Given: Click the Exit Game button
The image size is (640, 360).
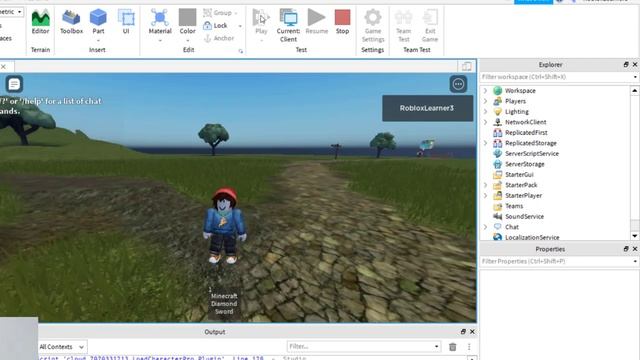Looking at the screenshot, I should click(430, 25).
